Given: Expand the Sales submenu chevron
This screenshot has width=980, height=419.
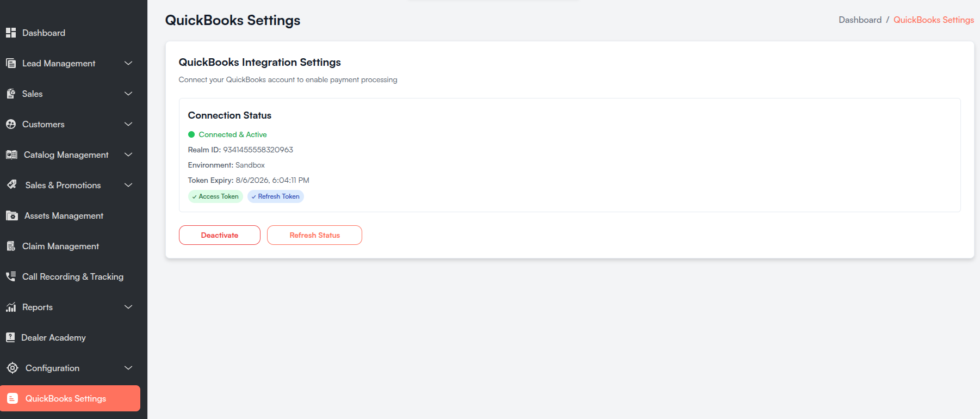Looking at the screenshot, I should pyautogui.click(x=128, y=94).
